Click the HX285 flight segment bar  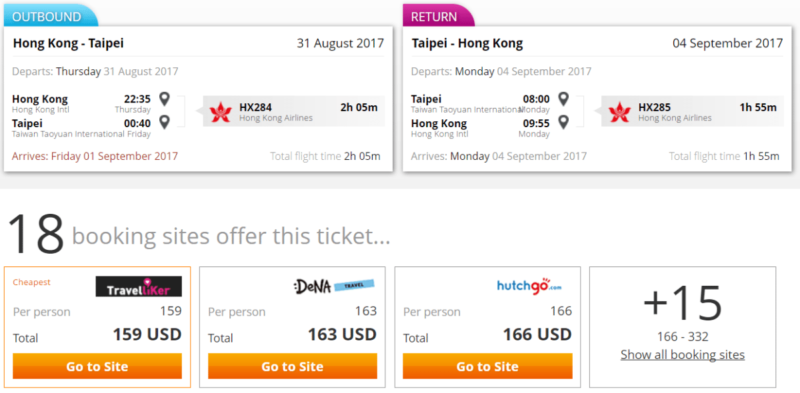692,111
